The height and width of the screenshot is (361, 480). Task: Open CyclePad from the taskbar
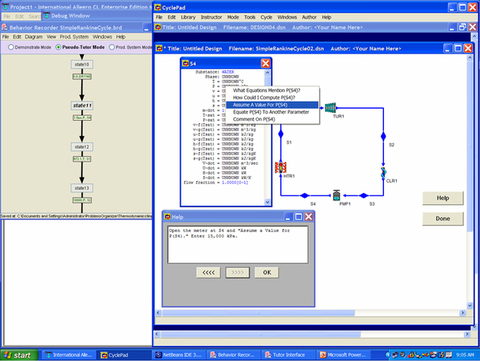click(124, 355)
